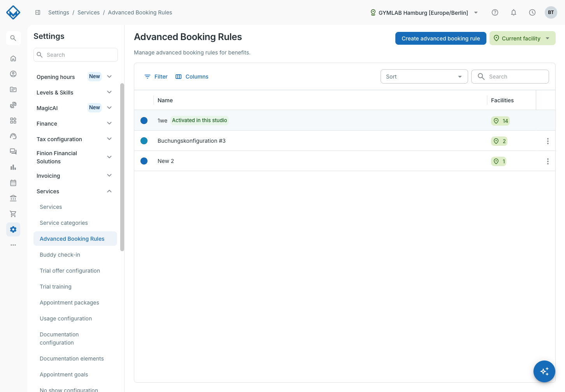This screenshot has width=565, height=392.
Task: Open BT user avatar menu
Action: [551, 12]
